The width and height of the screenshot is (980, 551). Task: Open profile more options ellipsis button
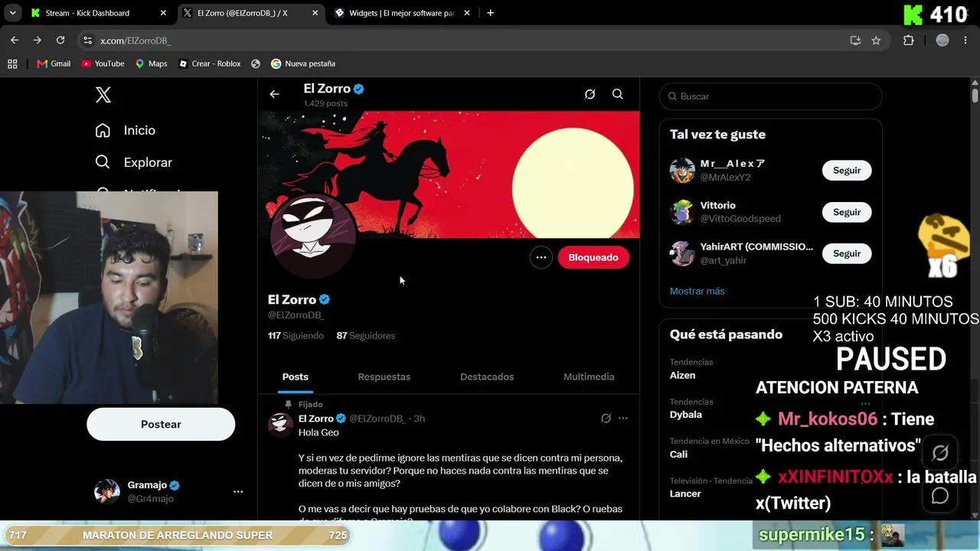coord(541,257)
